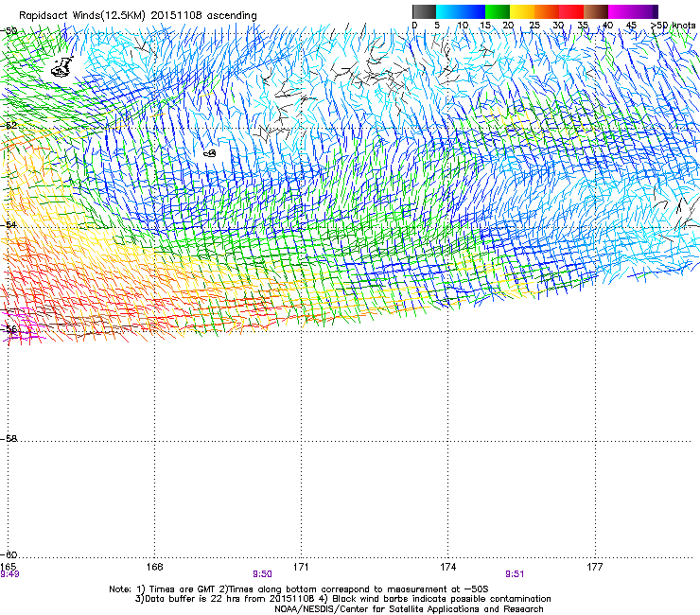
Task: Click the 9:51 time stamp
Action: tap(515, 574)
